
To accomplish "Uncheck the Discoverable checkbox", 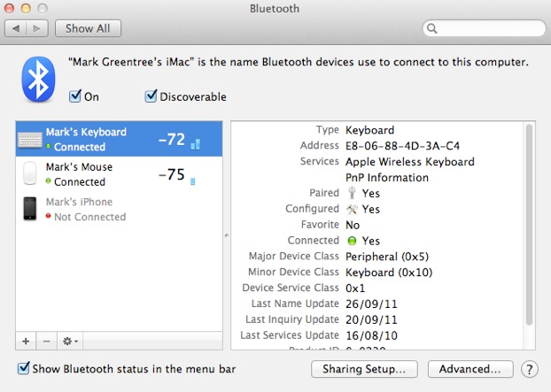I will (x=151, y=96).
